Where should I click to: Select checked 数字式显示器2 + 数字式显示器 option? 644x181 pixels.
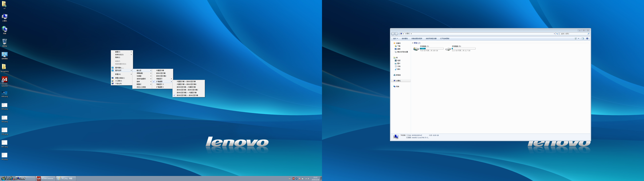tap(187, 95)
